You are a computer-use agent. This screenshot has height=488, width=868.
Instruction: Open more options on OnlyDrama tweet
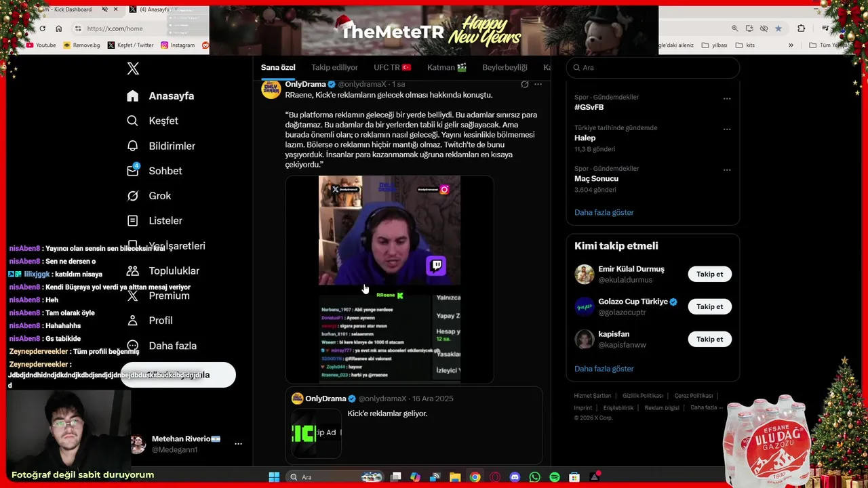pyautogui.click(x=538, y=85)
